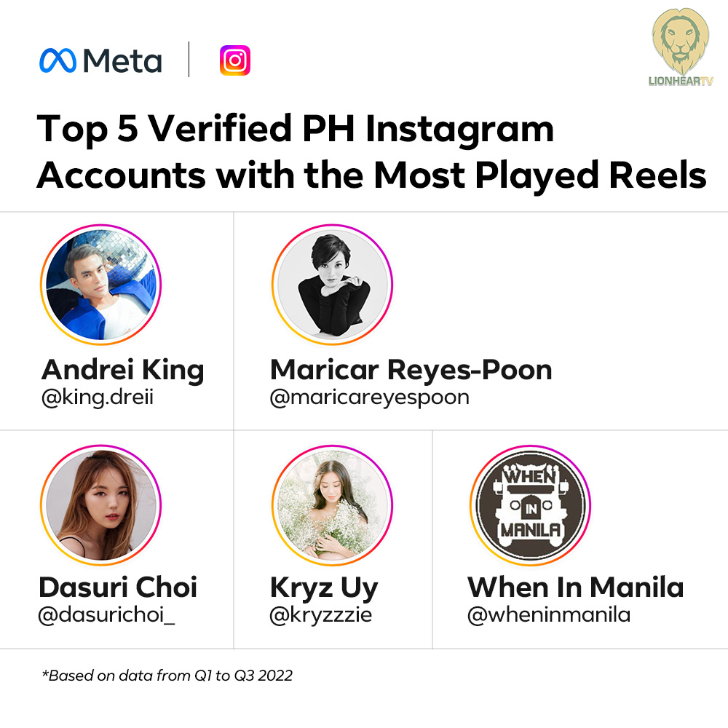Visit the @wheninmanila handle
This screenshot has height=728, width=728.
coord(548,615)
